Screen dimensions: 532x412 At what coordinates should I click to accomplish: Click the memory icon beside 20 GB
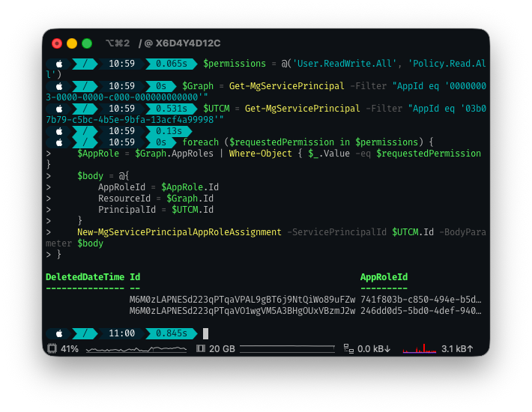coord(200,348)
